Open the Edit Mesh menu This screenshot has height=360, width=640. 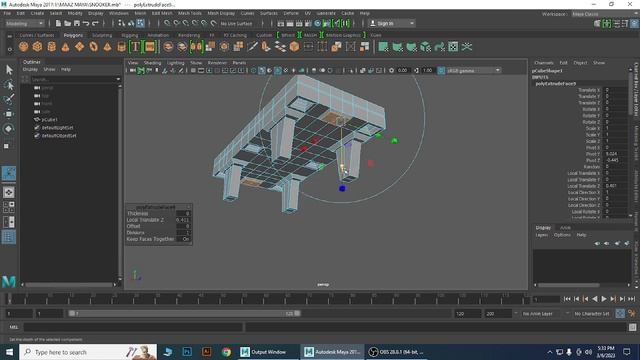(162, 13)
